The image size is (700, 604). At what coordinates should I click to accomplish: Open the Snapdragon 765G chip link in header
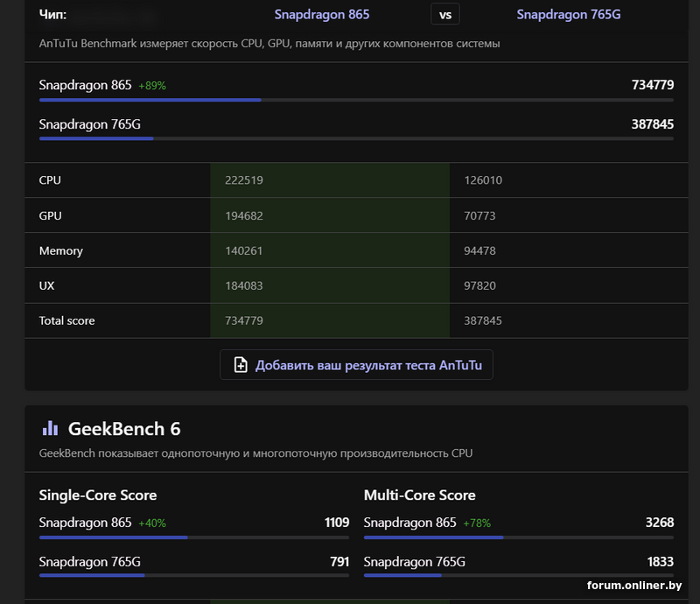pyautogui.click(x=568, y=14)
